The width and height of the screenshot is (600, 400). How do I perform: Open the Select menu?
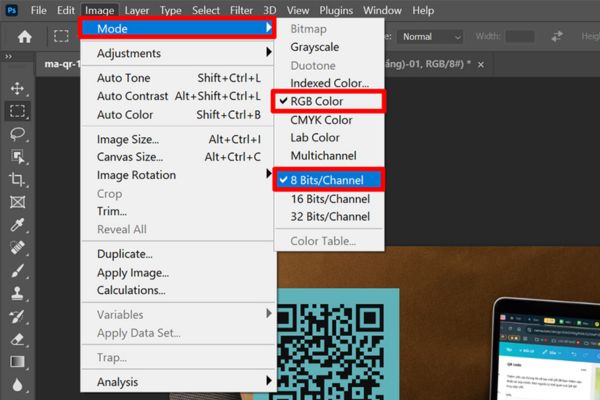[206, 10]
